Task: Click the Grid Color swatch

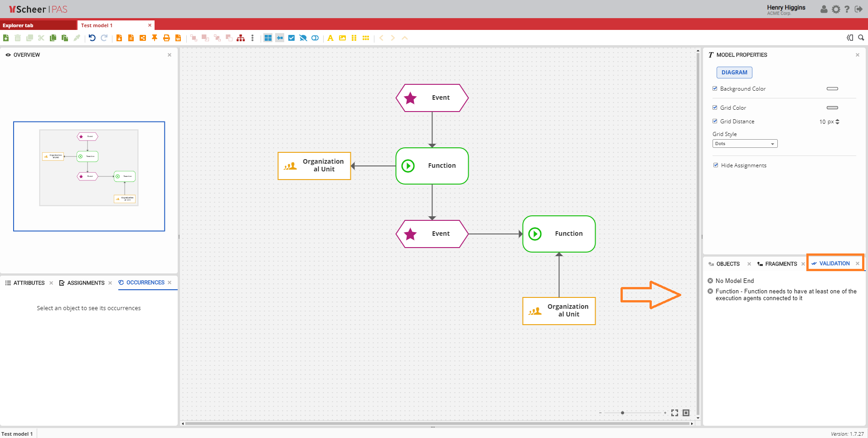Action: click(832, 108)
